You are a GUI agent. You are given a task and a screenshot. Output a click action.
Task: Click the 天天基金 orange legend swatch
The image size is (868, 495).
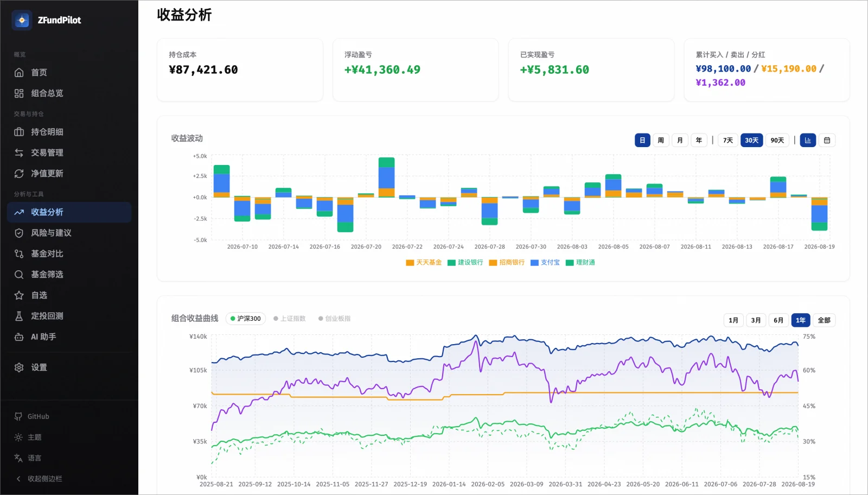(410, 263)
